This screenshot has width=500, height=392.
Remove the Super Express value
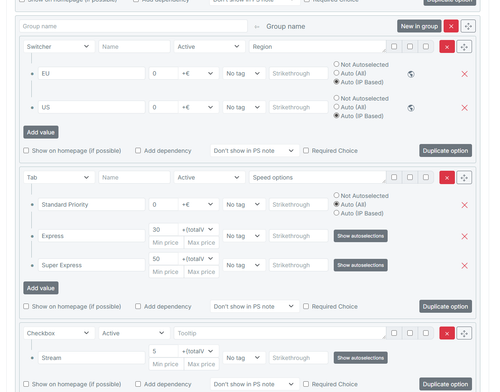[464, 266]
